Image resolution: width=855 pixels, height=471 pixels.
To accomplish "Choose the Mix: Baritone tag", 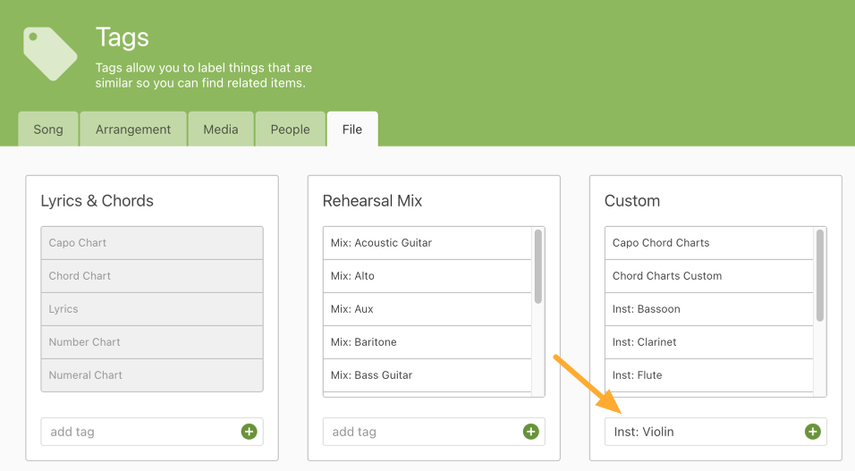I will click(x=428, y=342).
